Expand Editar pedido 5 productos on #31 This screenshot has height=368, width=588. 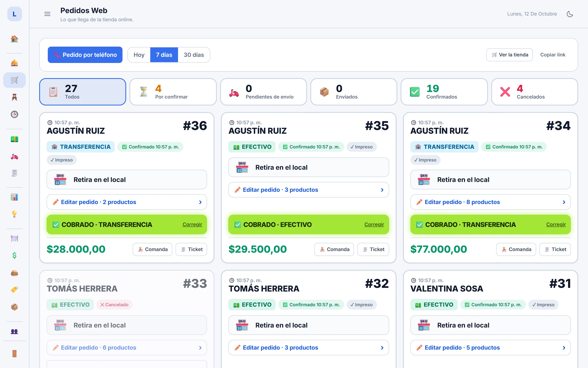click(490, 348)
